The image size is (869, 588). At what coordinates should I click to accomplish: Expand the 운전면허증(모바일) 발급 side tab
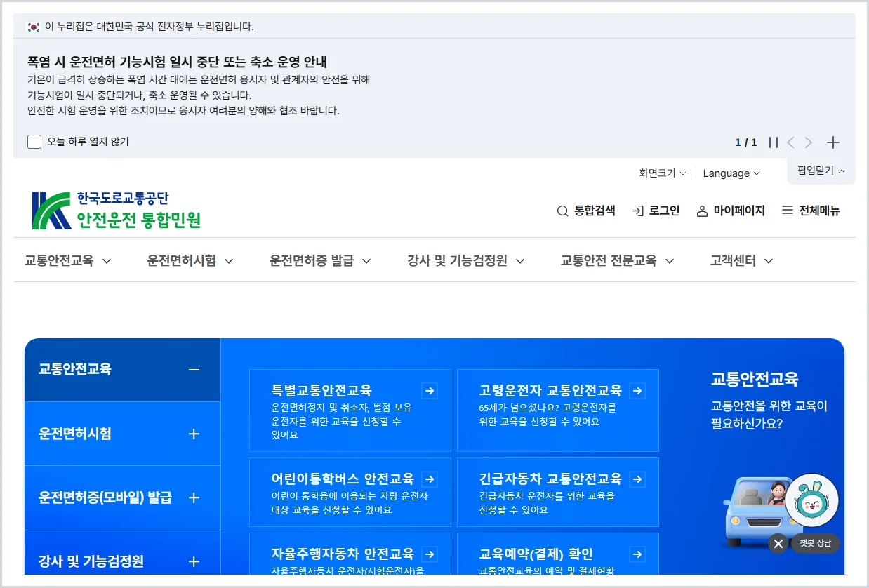tap(123, 497)
